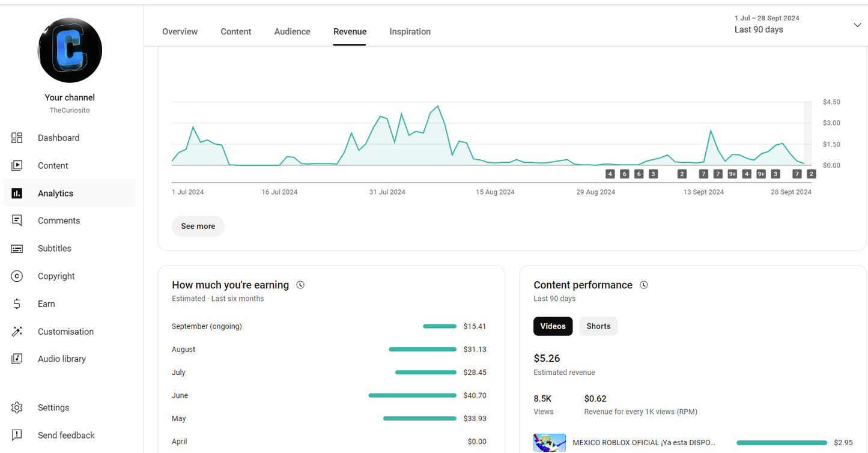Screen dimensions: 868x453
Task: Click the Earn dollar sign icon
Action: pyautogui.click(x=17, y=304)
